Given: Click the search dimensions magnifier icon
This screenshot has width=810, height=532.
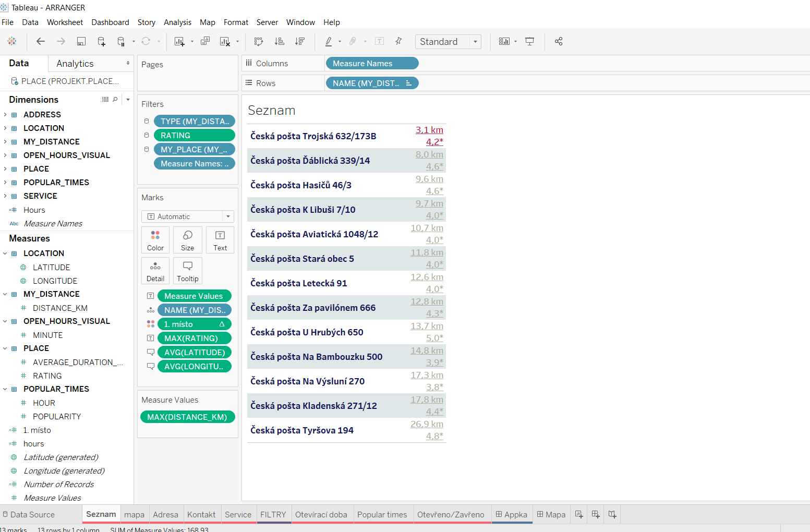Looking at the screenshot, I should [x=115, y=99].
